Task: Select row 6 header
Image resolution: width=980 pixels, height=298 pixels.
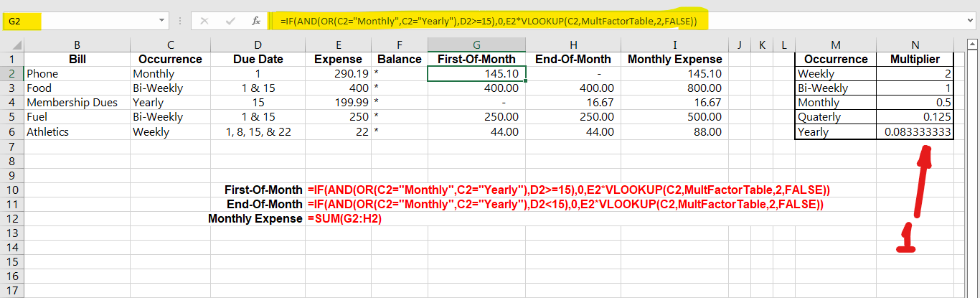Action: coord(11,131)
